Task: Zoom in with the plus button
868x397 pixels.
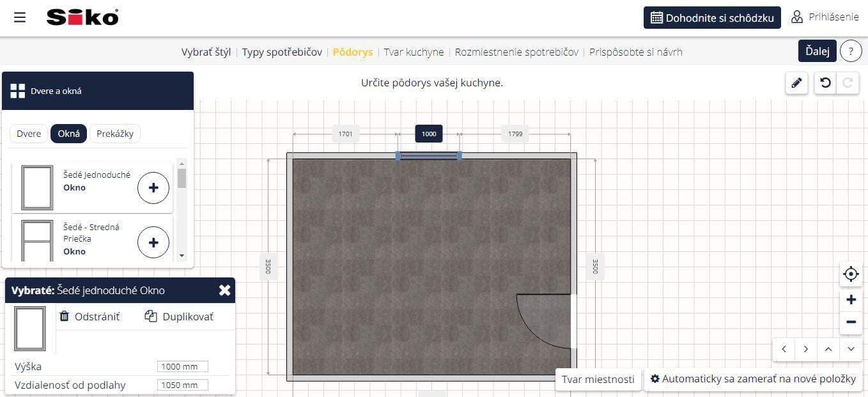Action: 851,300
